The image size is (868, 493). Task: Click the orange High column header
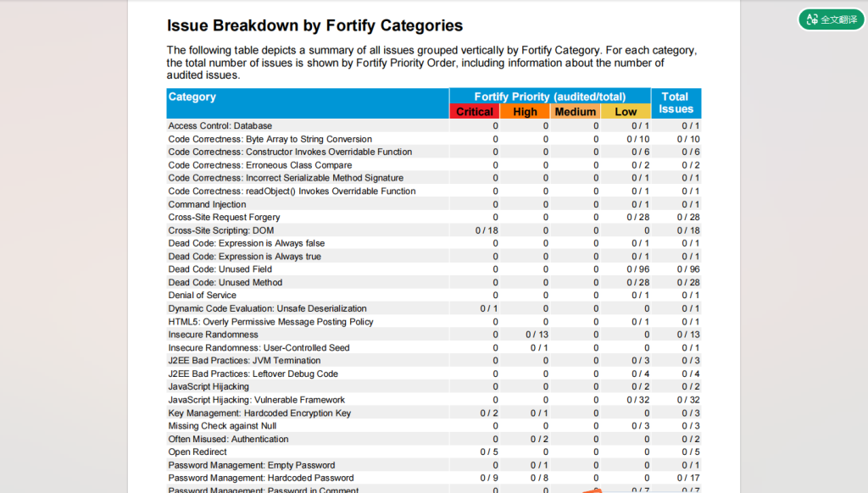click(x=525, y=112)
